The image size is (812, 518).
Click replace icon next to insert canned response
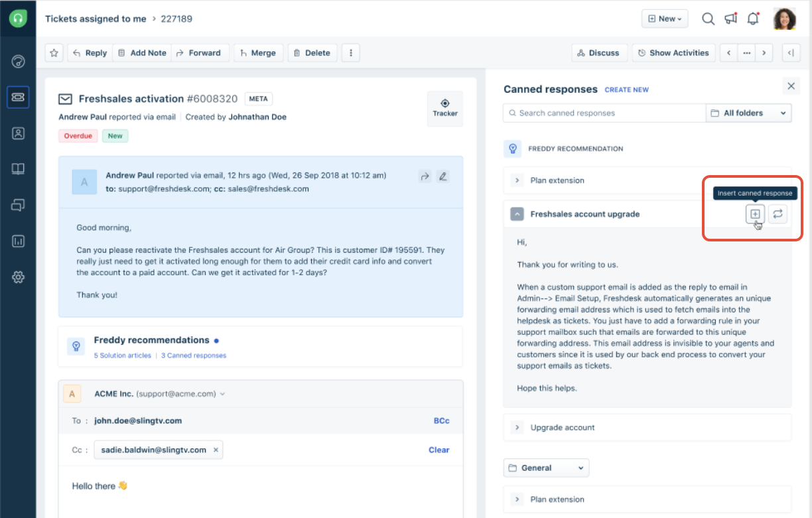[778, 214]
